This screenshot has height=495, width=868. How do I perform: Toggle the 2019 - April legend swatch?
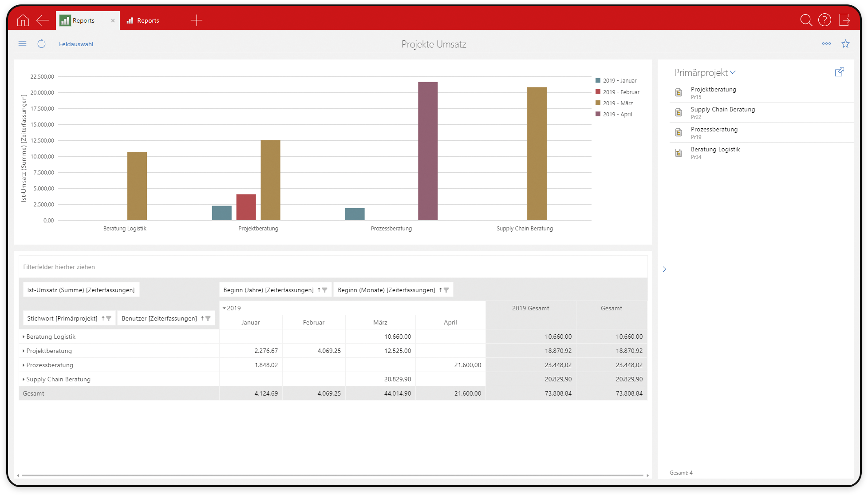(x=598, y=114)
